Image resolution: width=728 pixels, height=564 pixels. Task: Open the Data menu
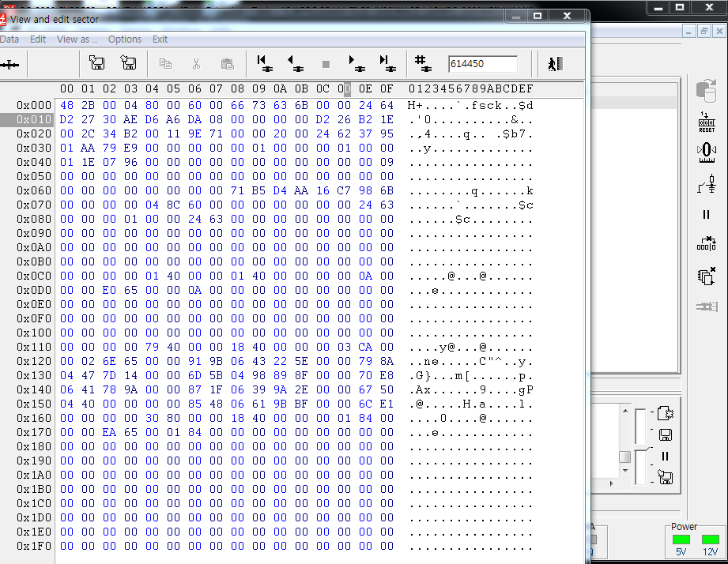(x=9, y=39)
